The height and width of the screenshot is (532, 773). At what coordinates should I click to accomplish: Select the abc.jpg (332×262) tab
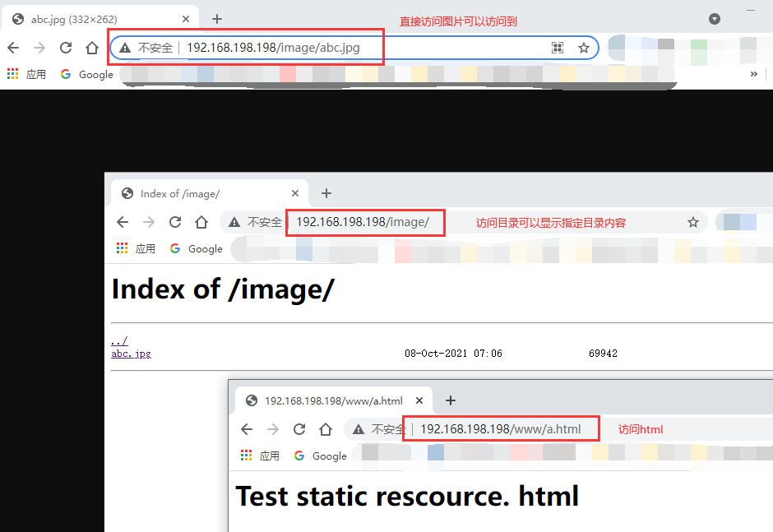pyautogui.click(x=100, y=19)
